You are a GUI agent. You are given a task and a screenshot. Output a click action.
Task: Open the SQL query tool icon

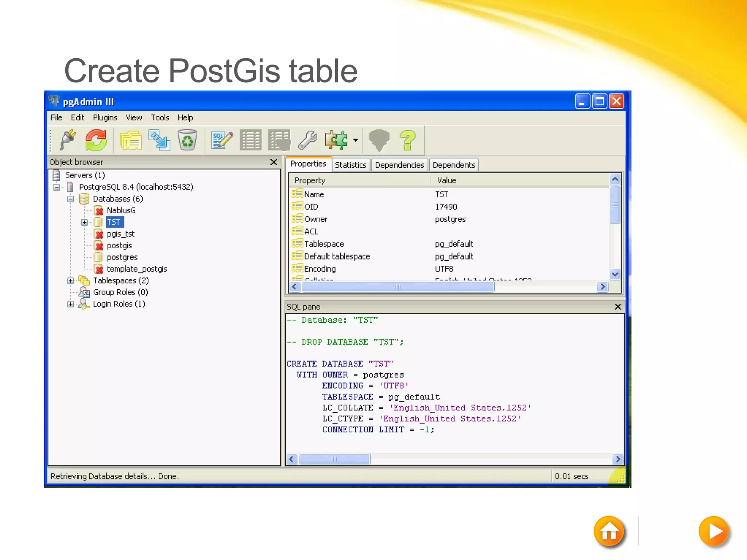click(x=222, y=140)
